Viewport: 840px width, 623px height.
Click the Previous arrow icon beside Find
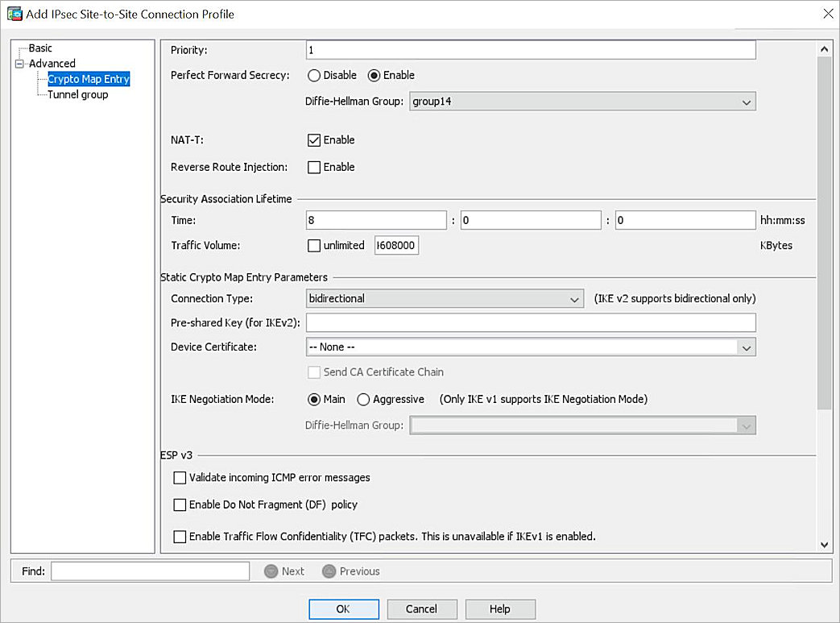click(329, 571)
